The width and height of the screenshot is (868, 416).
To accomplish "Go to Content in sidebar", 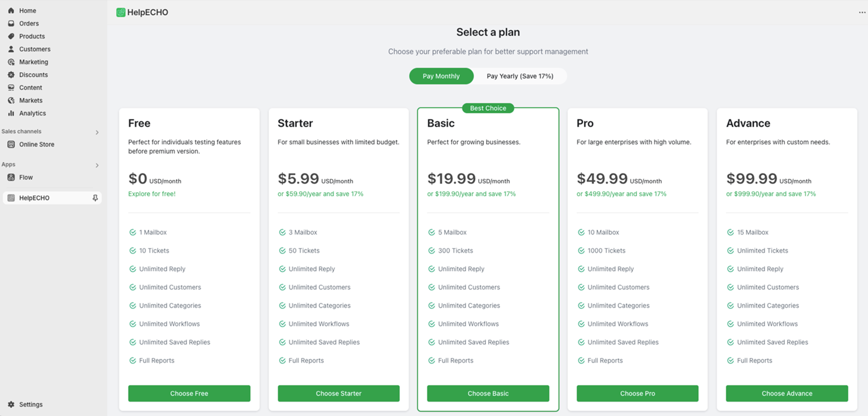I will coord(30,88).
